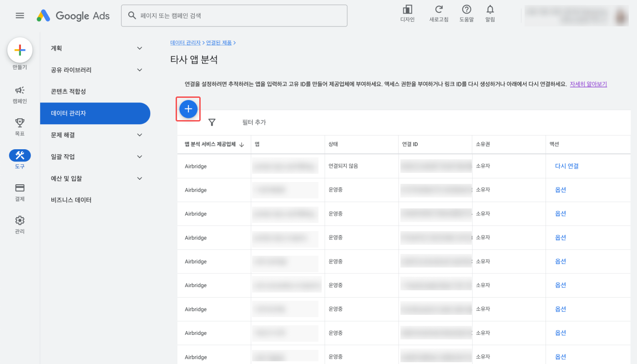This screenshot has height=364, width=637.
Task: Open 비즈니스 데이터 menu item
Action: click(x=71, y=200)
